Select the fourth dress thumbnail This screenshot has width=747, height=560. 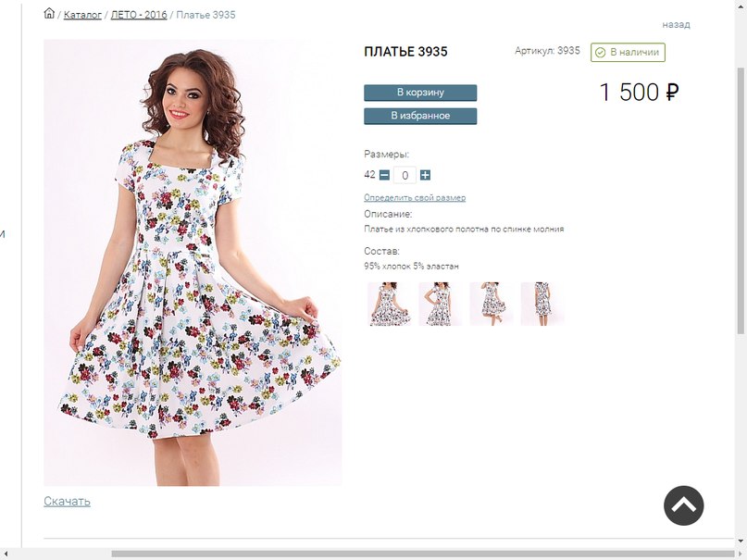click(542, 304)
